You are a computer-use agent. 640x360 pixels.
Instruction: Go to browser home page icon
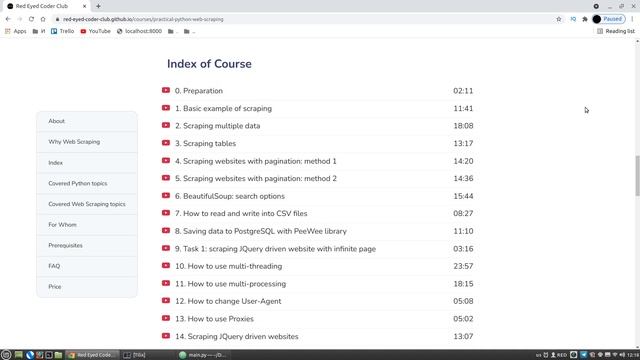pyautogui.click(x=43, y=19)
